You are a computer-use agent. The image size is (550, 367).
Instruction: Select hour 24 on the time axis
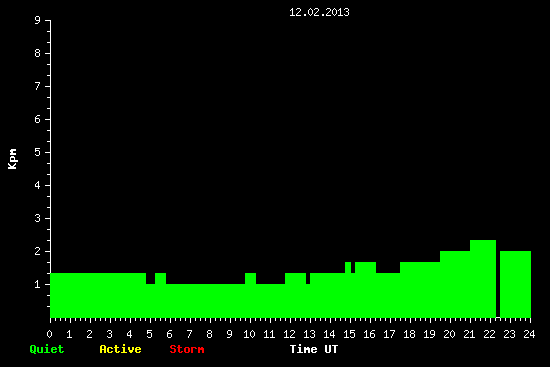pos(529,334)
